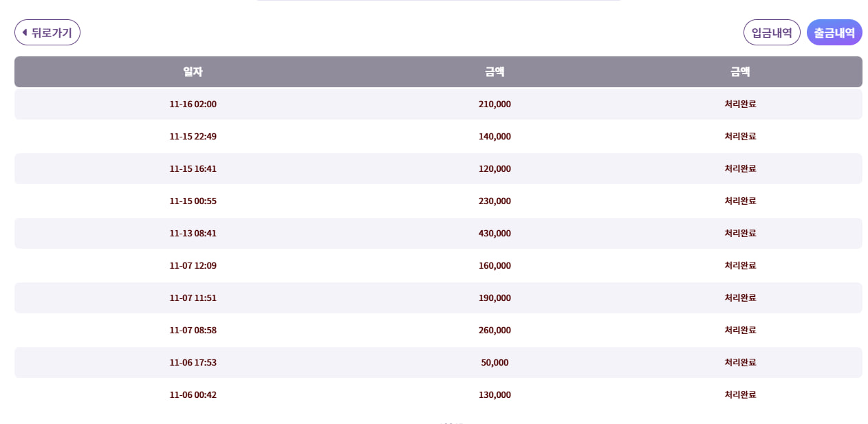
Task: Click the 일자 column header
Action: click(x=193, y=71)
